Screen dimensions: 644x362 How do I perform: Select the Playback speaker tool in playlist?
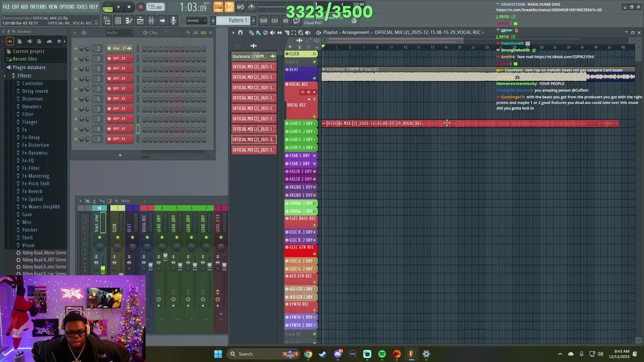(307, 33)
